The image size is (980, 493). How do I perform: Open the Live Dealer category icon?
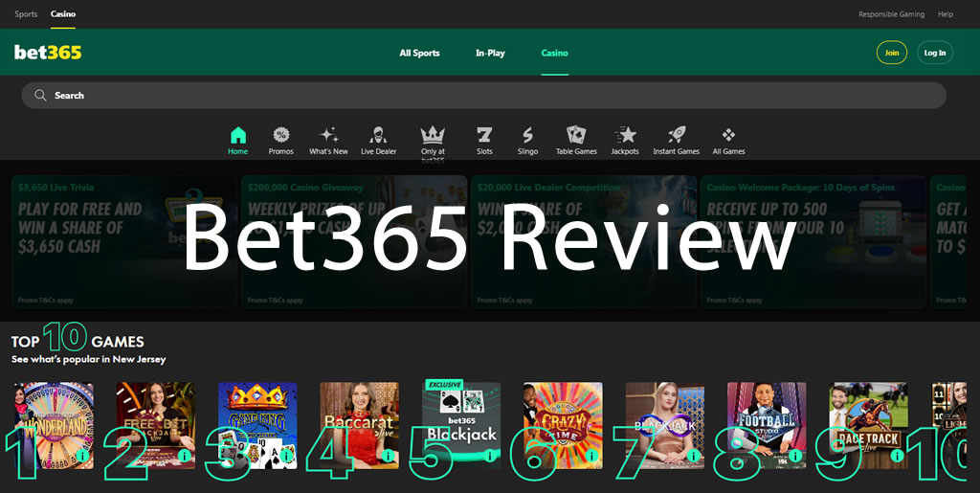[378, 135]
